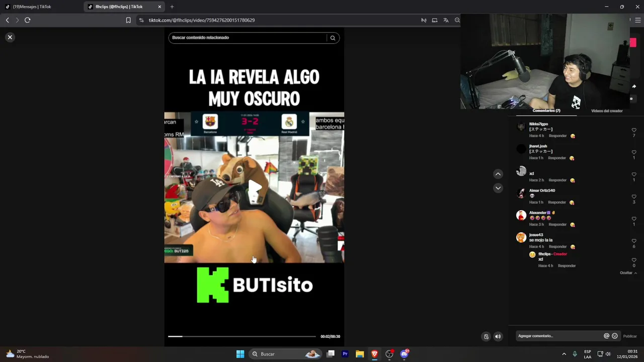Like josue43's 'se mojo la ia' comment
The height and width of the screenshot is (362, 644).
634,241
